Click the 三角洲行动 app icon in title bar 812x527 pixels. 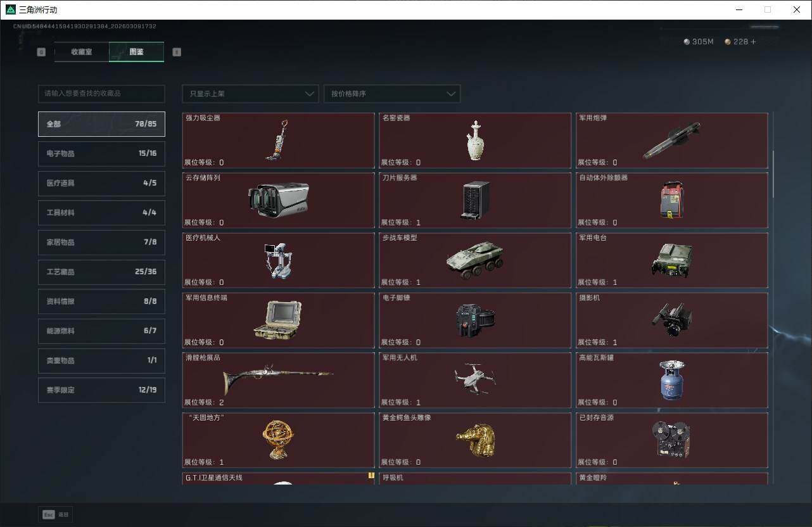(11, 10)
